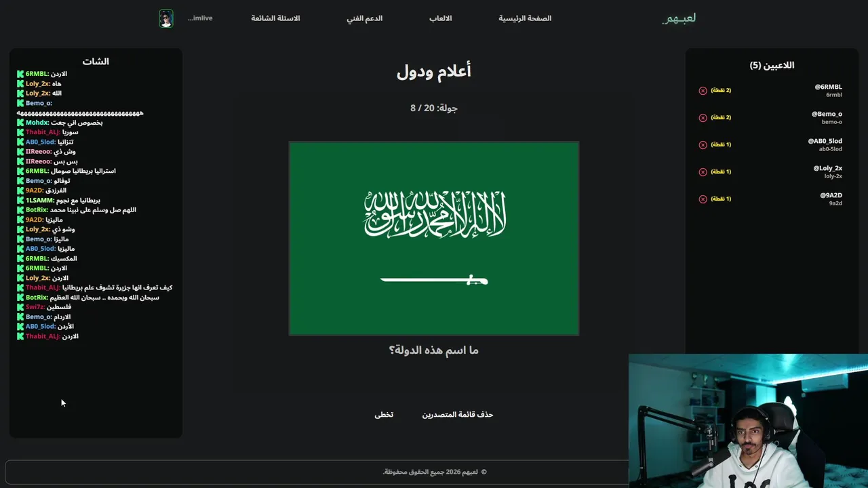Viewport: 868px width, 488px height.
Task: Remove player @6RMBL with the red X icon
Action: [x=703, y=90]
